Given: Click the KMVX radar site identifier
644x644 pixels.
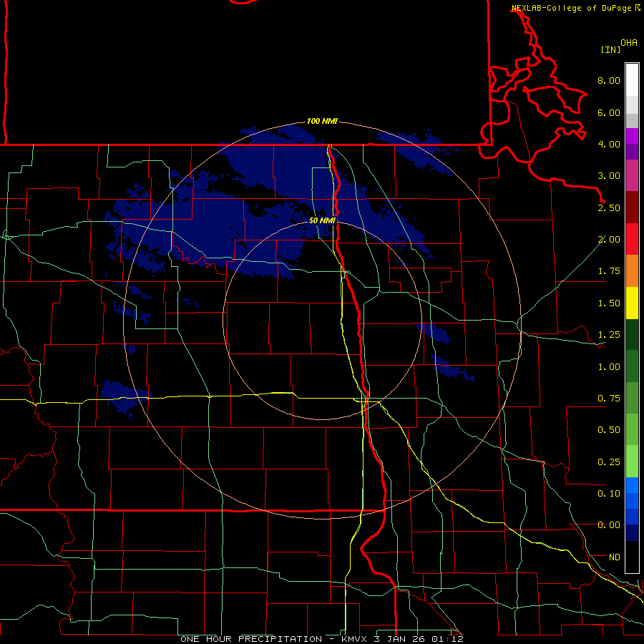Looking at the screenshot, I should tap(355, 639).
